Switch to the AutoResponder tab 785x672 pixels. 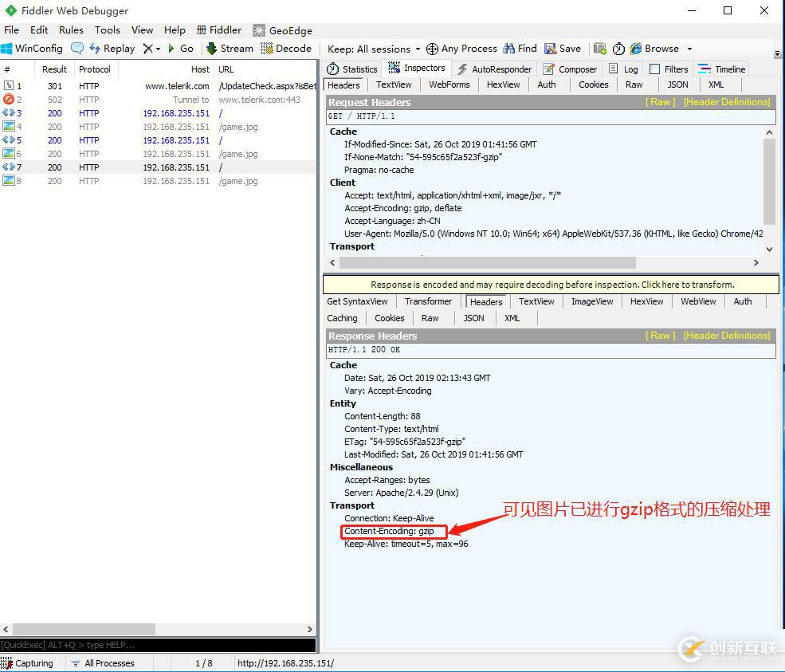point(494,69)
